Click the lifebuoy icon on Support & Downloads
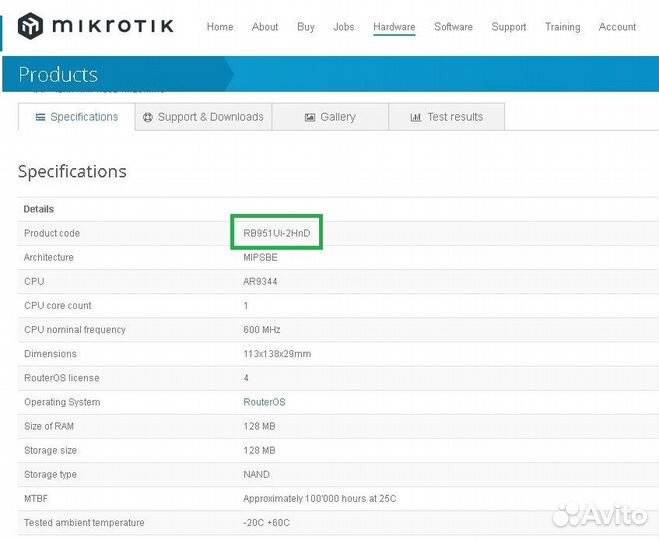This screenshot has height=540, width=659. point(148,117)
